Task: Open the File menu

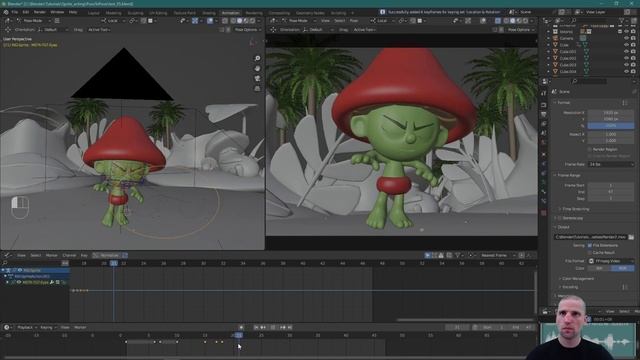Action: (15, 12)
